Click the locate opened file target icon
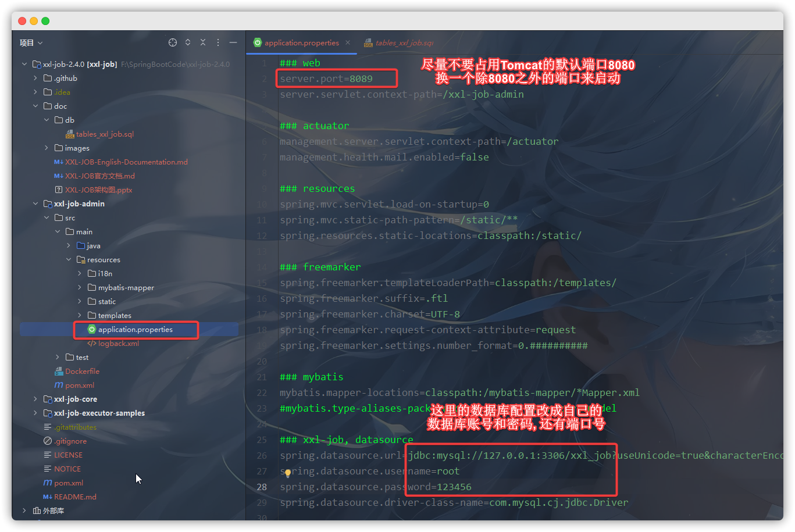 pos(173,42)
